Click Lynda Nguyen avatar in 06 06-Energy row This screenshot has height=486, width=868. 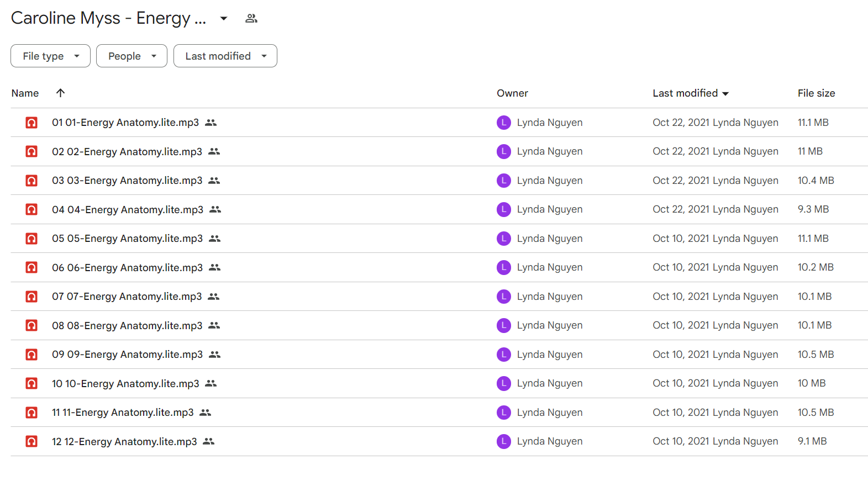click(x=503, y=267)
